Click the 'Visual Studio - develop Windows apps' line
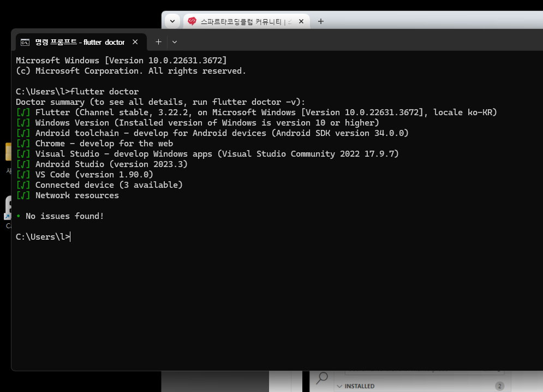 click(207, 153)
